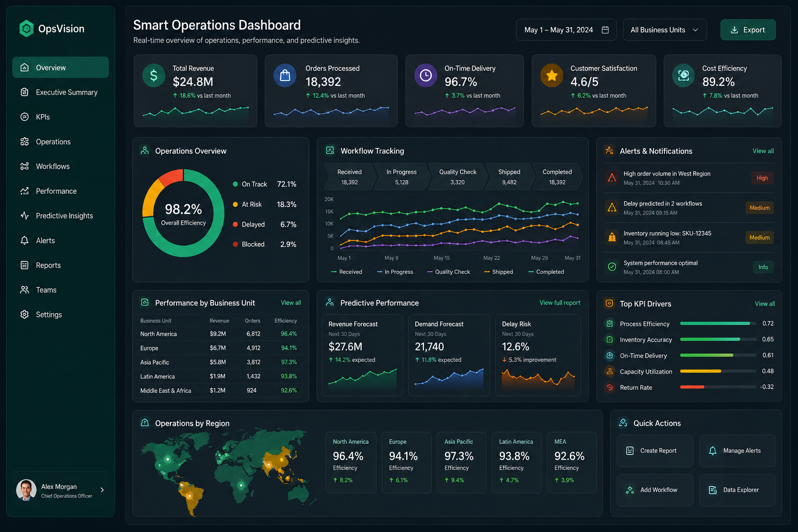Open the May 1 – May 31, 2024 date picker
Image resolution: width=798 pixels, height=532 pixels.
click(x=566, y=30)
